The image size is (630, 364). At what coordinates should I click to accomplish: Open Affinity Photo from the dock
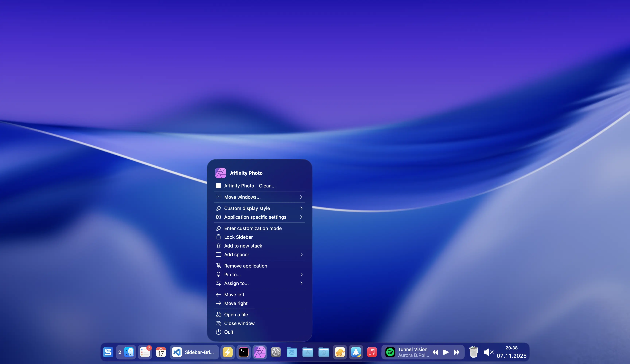pyautogui.click(x=260, y=352)
